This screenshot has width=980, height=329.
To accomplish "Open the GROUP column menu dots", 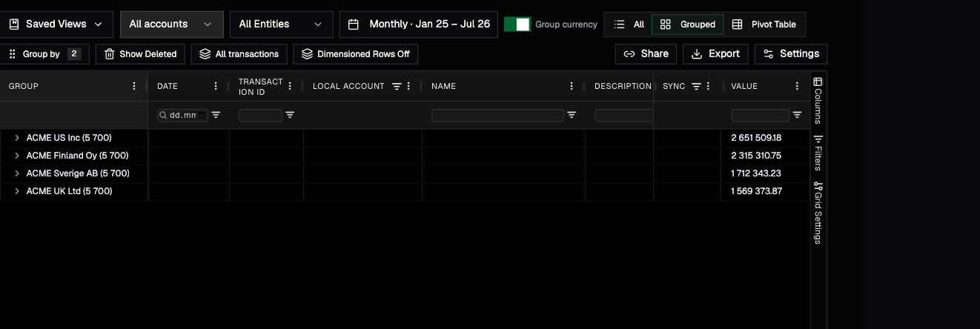I will pos(134,87).
